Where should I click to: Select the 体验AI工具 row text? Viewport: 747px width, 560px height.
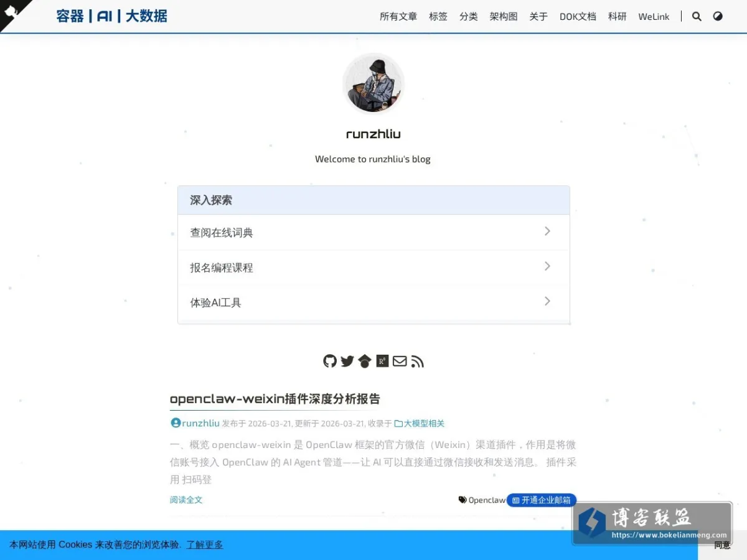point(215,302)
